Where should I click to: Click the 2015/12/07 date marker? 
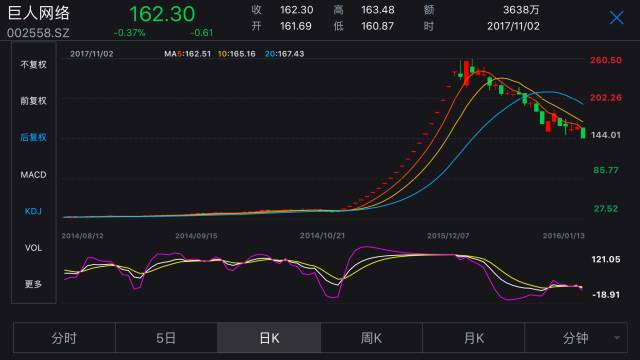point(448,236)
